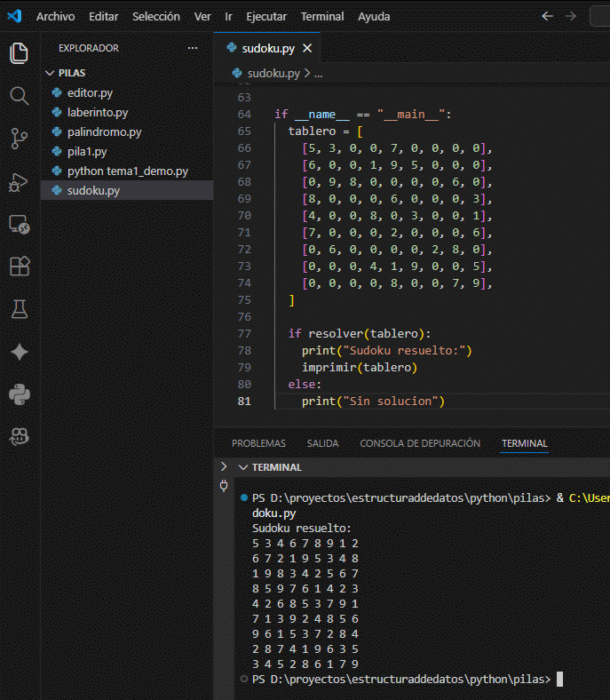Open the Remote Explorer view
610x700 pixels.
click(x=19, y=224)
